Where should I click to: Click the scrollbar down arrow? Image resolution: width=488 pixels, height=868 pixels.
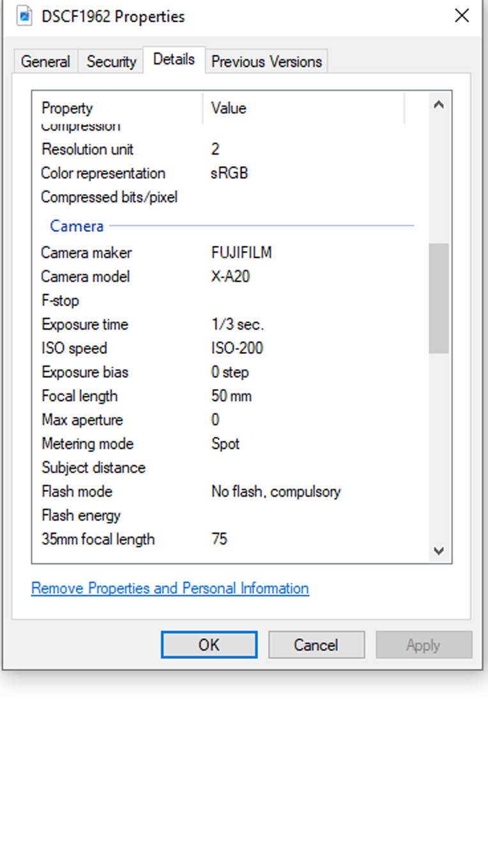click(x=439, y=551)
